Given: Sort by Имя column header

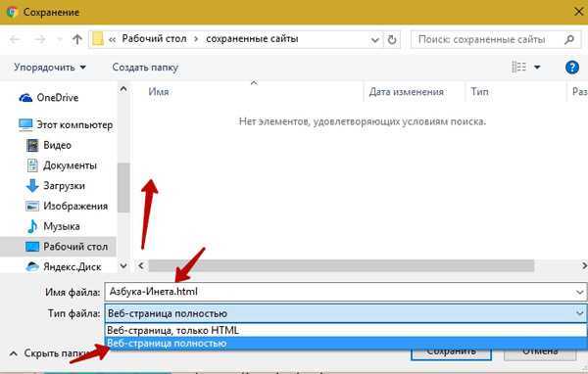Looking at the screenshot, I should (158, 92).
